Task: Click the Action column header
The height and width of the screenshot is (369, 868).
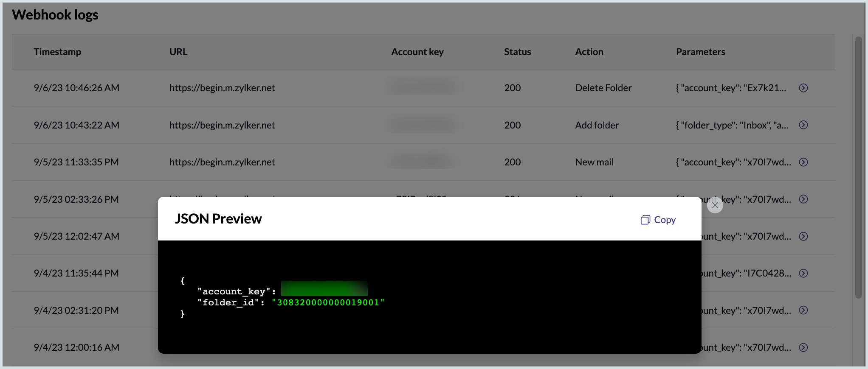Action: (589, 52)
